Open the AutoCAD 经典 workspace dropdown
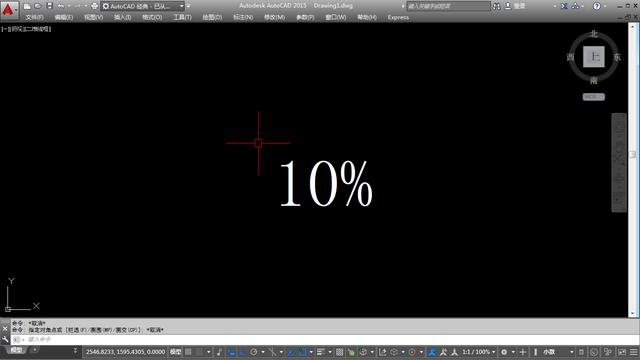The height and width of the screenshot is (360, 640). pos(143,6)
